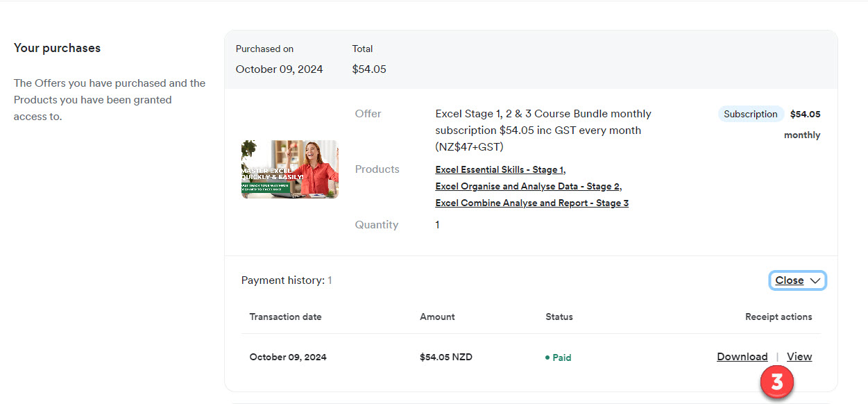Open Excel Essential Skills - Stage 1
This screenshot has height=404, width=868.
pyautogui.click(x=500, y=170)
